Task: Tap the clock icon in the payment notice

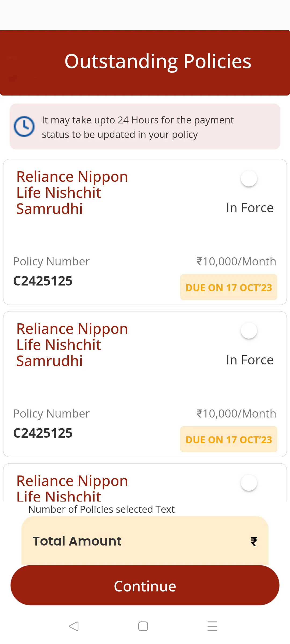Action: coord(24,126)
